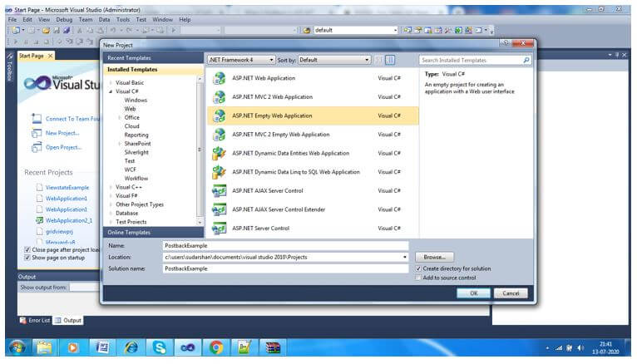This screenshot has height=364, width=637.
Task: Click the AJAX Server Control Extender icon
Action: point(219,209)
